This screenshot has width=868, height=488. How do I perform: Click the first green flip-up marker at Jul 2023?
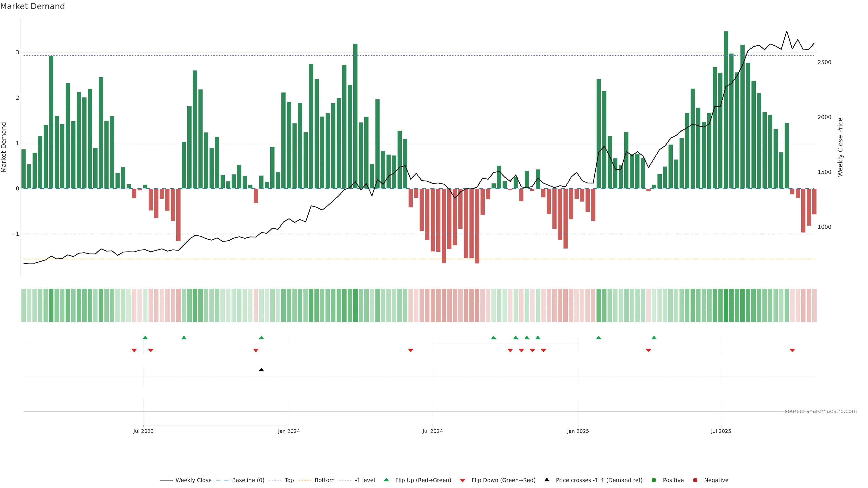click(x=145, y=338)
